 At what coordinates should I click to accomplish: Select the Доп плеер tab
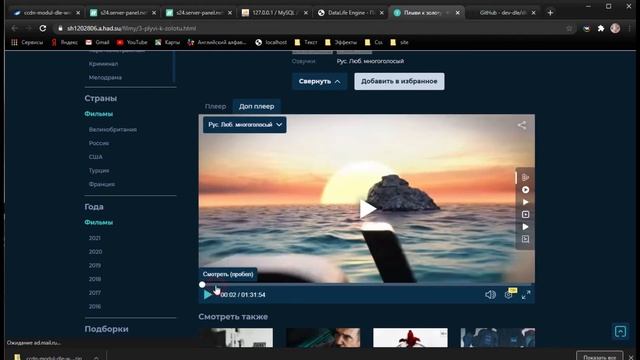point(256,106)
